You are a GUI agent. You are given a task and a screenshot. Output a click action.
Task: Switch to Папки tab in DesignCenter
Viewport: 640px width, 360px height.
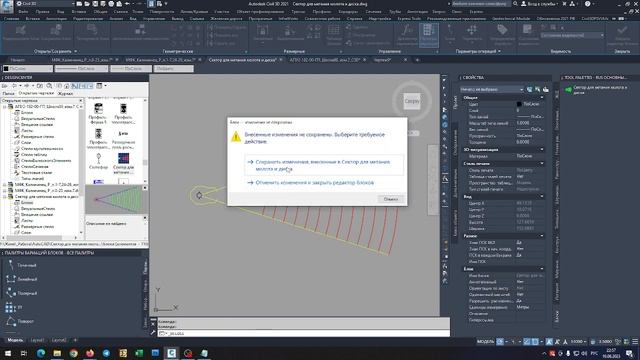(x=9, y=93)
